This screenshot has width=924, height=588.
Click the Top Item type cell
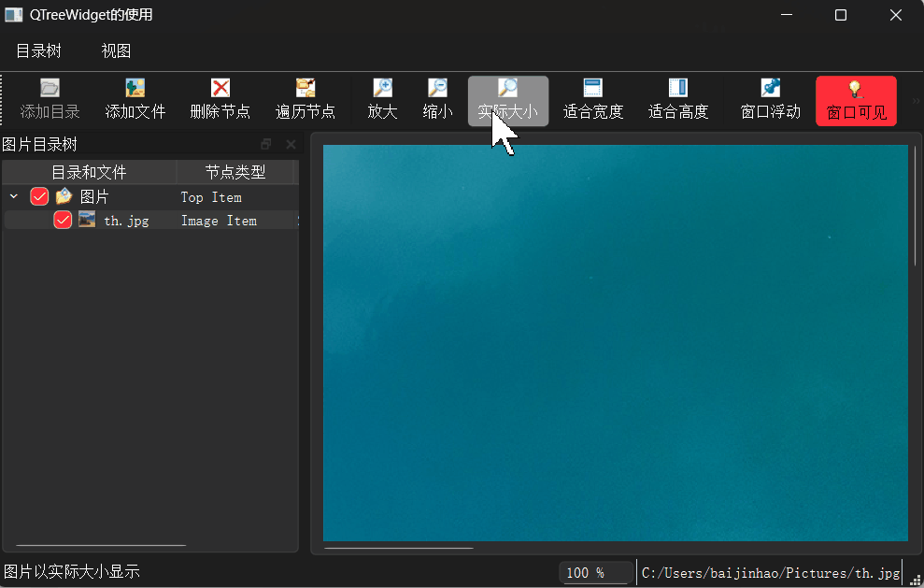(x=211, y=197)
